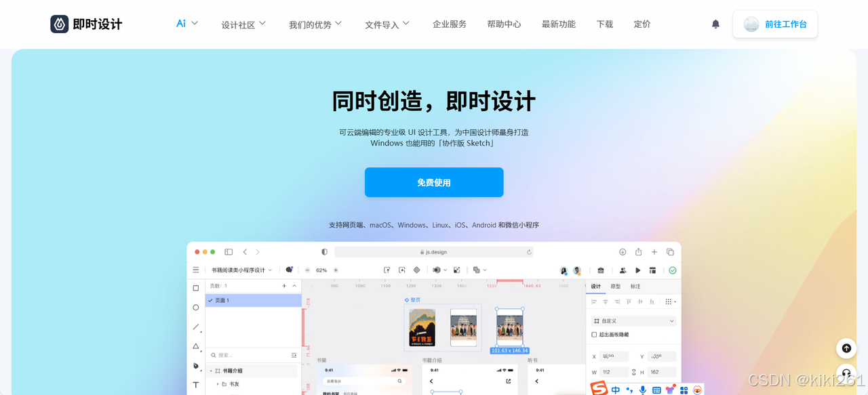The image size is (868, 395).
Task: Click the zoom in plus button
Action: [336, 270]
